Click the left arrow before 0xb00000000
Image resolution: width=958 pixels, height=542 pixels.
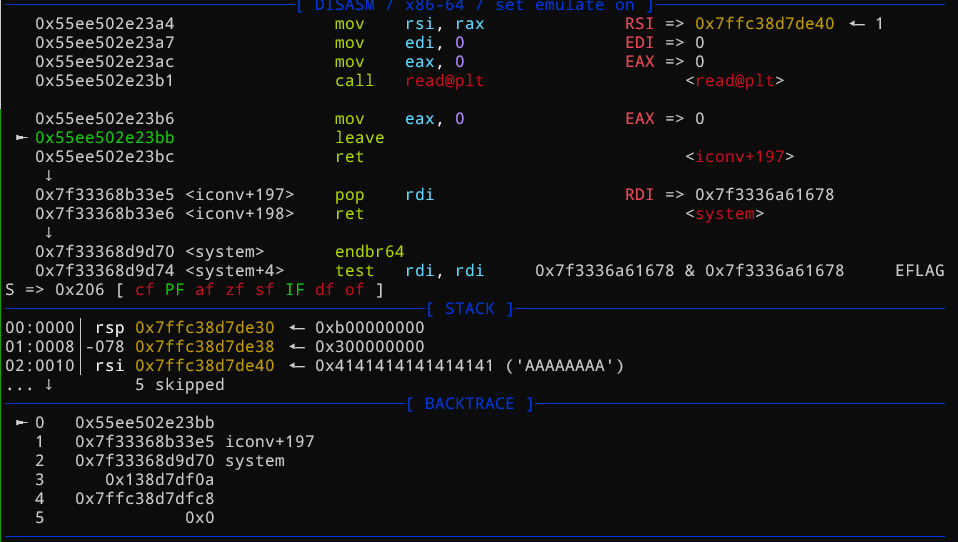pos(295,328)
